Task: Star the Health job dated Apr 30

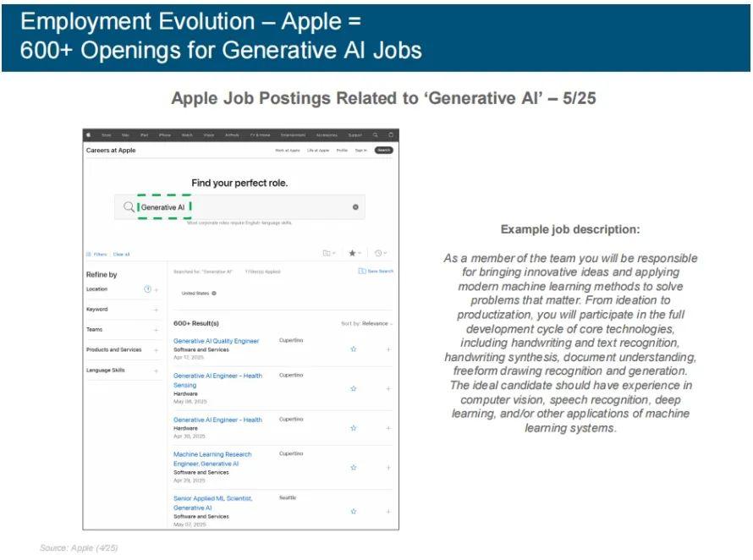Action: (354, 428)
